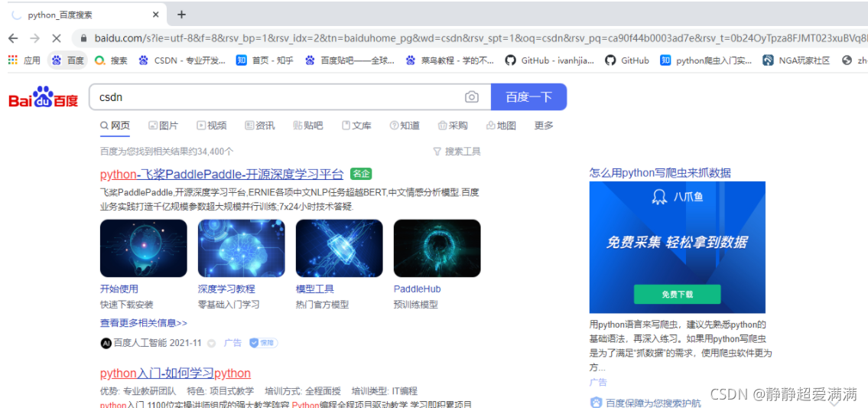Open a new browser tab

pos(181,15)
